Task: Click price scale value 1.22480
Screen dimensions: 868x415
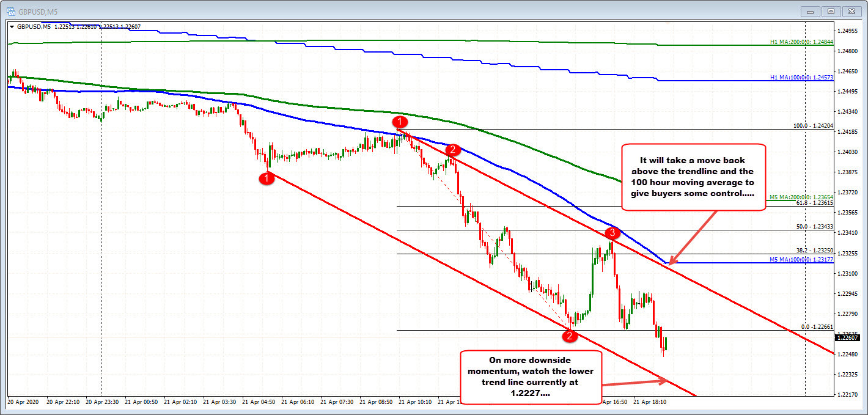Action: pos(847,354)
